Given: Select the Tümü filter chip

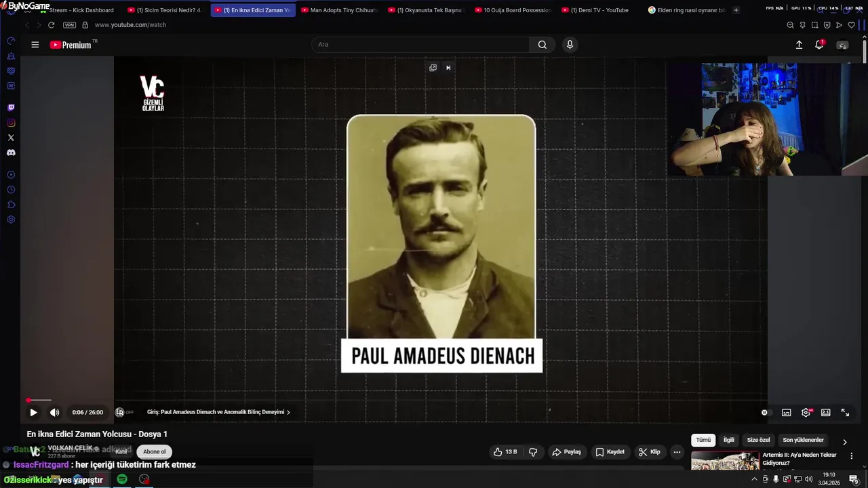Looking at the screenshot, I should pos(703,440).
